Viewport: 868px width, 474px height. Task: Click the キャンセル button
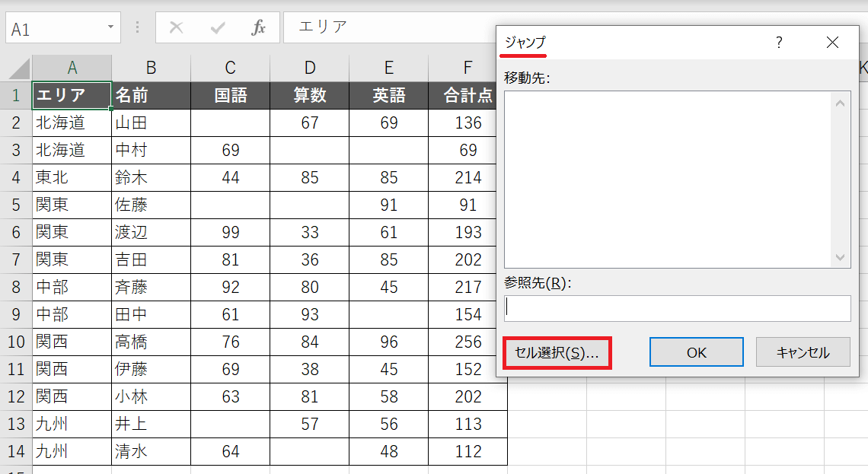point(803,353)
